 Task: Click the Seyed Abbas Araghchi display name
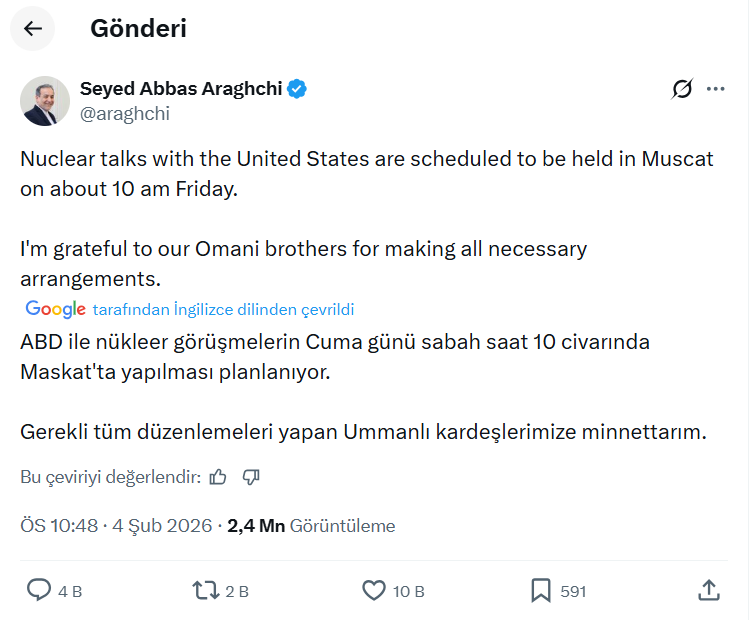181,89
